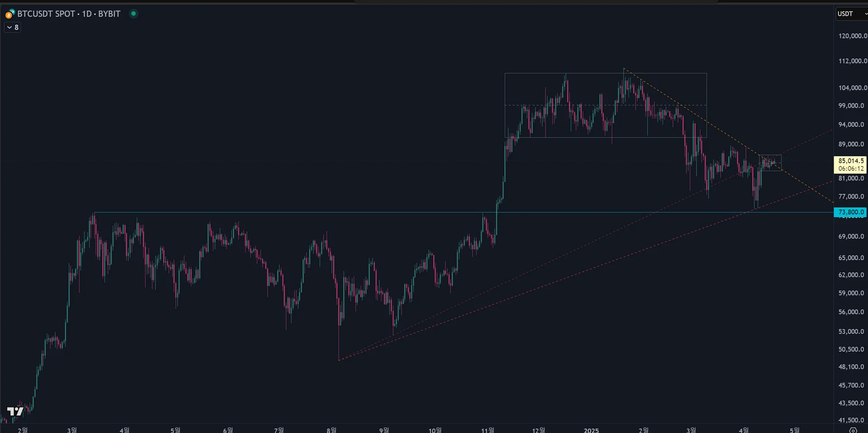Click the 2025 label on time axis
The width and height of the screenshot is (868, 433).
[591, 430]
